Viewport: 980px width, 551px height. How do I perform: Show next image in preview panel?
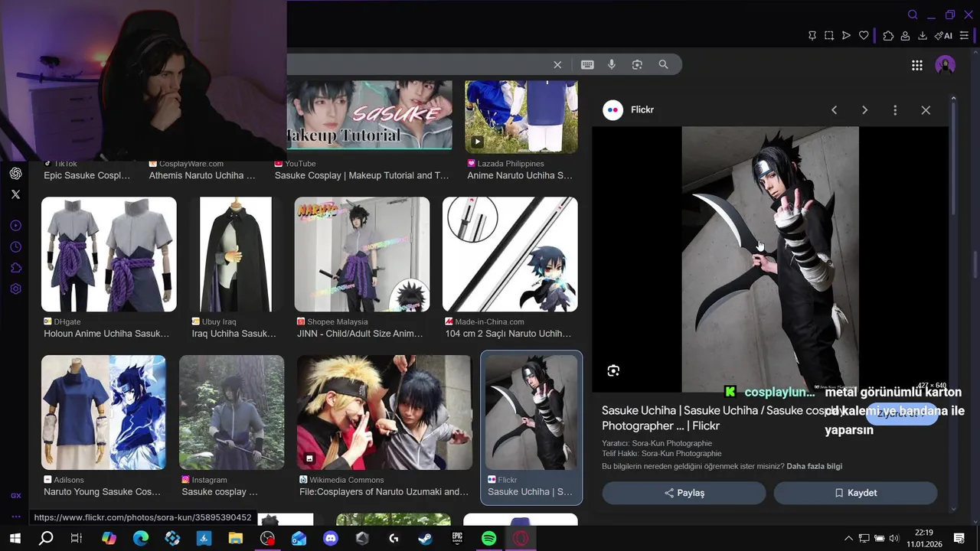[x=864, y=110]
